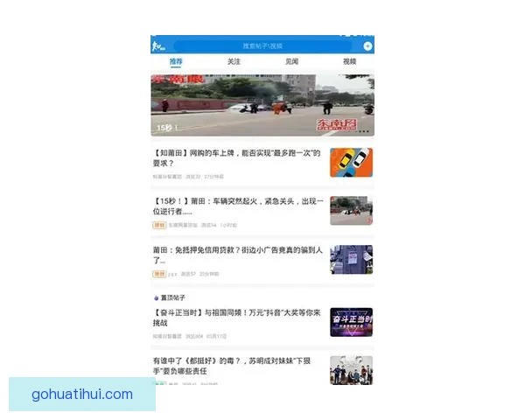The width and height of the screenshot is (525, 420).
Task: Tap the purple dot beside 置顶帖子
Action: pos(156,298)
